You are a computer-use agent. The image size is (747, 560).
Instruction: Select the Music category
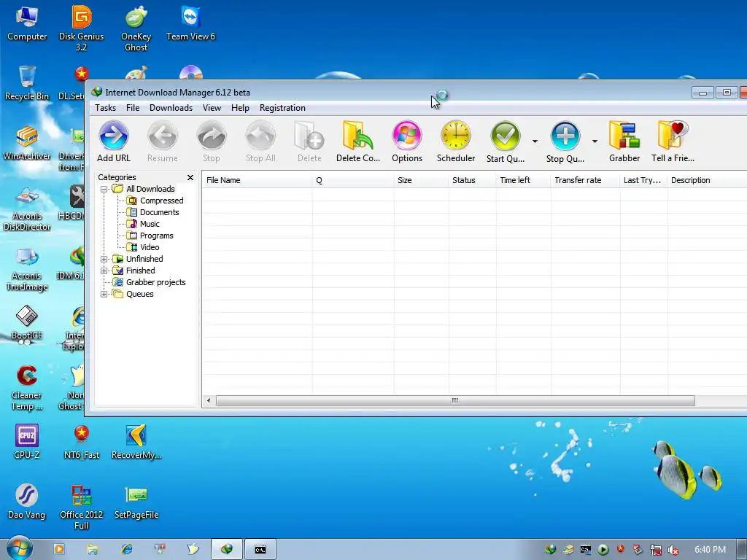tap(143, 224)
